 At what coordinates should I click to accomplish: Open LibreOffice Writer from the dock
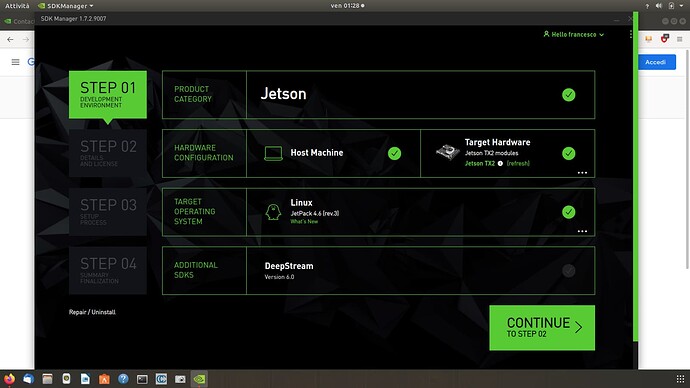85,379
